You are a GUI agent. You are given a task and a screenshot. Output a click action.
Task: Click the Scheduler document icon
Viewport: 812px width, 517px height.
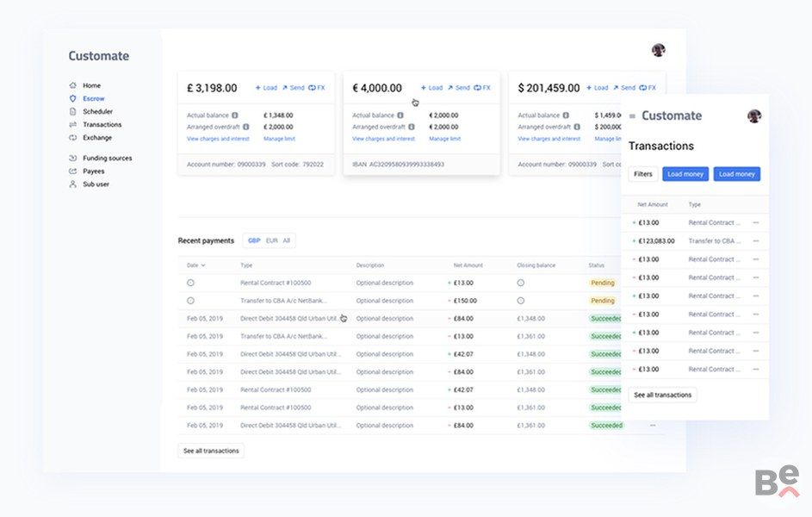coord(72,111)
